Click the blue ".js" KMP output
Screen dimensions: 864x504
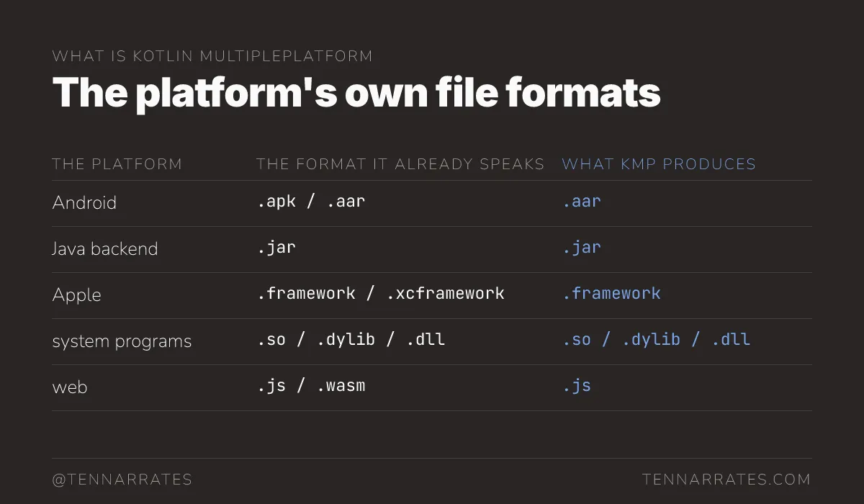tap(577, 386)
